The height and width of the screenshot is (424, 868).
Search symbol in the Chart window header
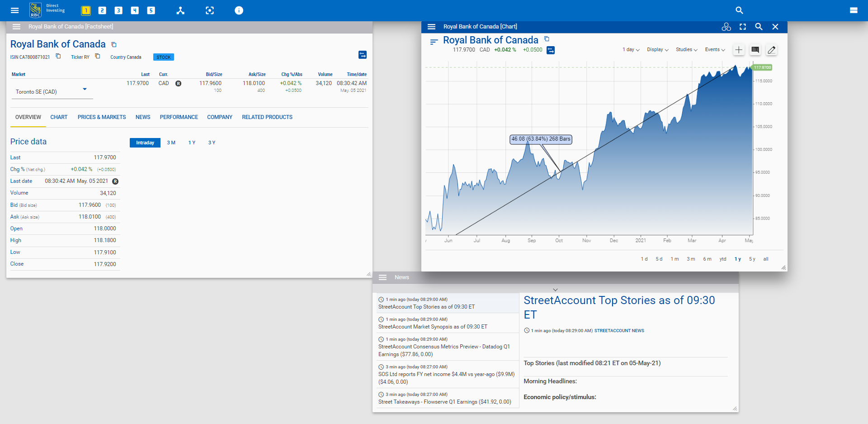point(759,27)
